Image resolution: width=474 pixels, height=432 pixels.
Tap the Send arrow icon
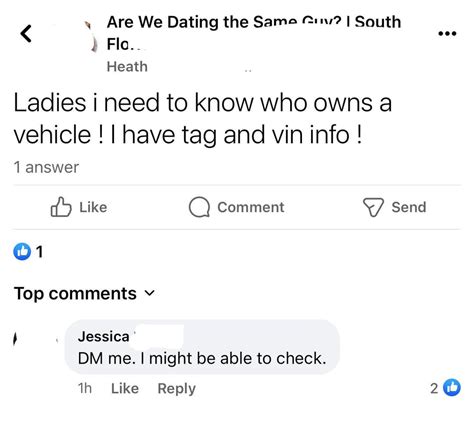point(373,207)
